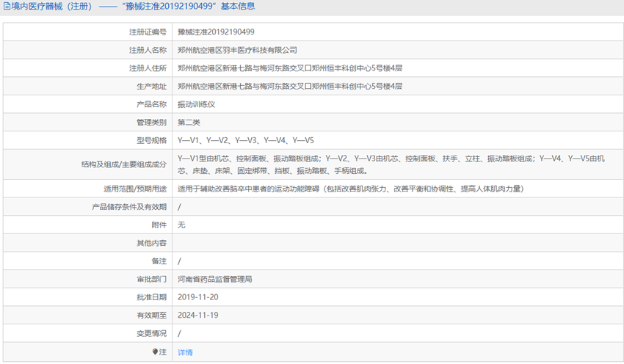Open the 详情 link
This screenshot has height=364, width=624.
tap(185, 352)
